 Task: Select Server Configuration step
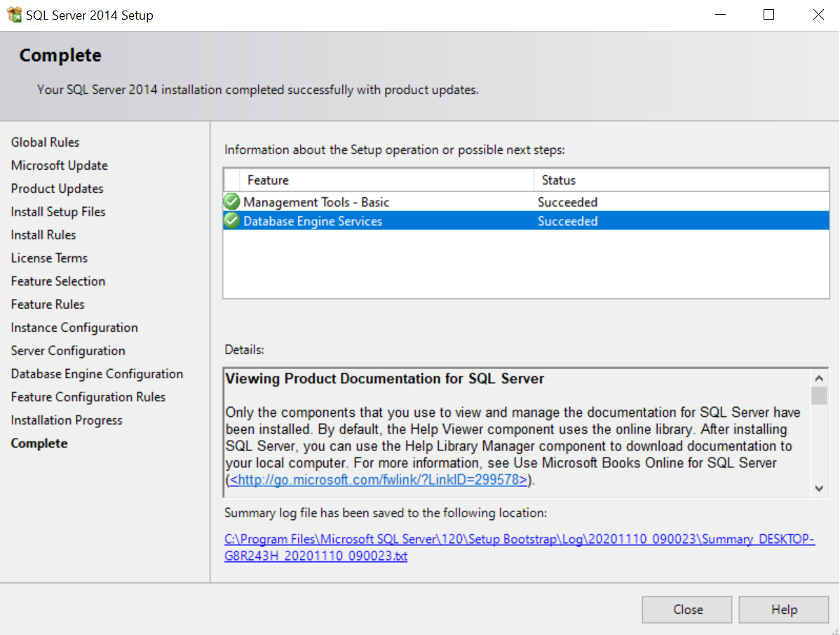pos(68,350)
